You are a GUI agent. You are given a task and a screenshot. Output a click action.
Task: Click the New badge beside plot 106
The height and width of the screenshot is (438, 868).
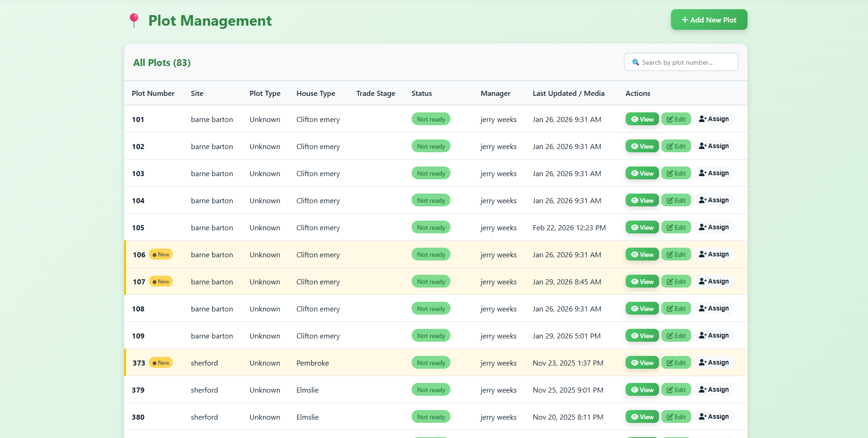[x=161, y=255]
